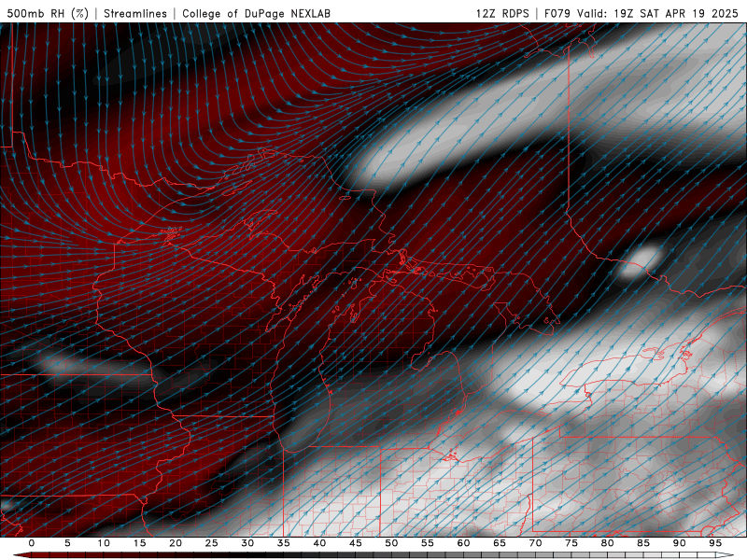The width and height of the screenshot is (747, 560).
Task: Click the '85' label on the color scale
Action: click(643, 543)
